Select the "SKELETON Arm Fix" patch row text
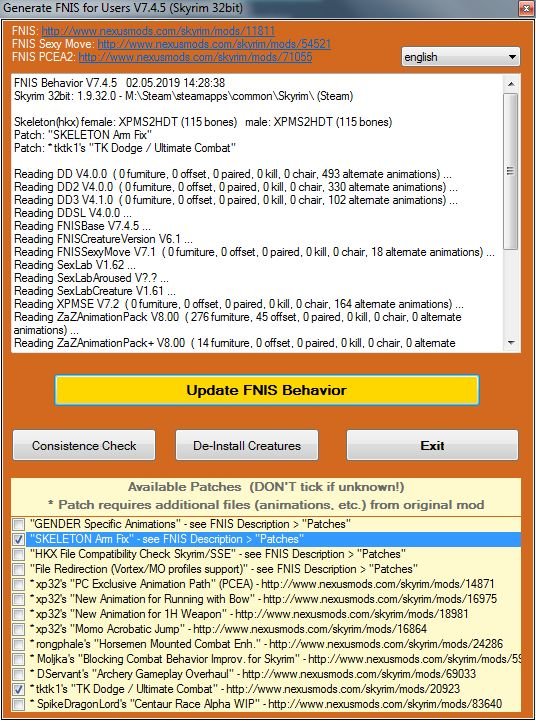Image resolution: width=536 pixels, height=721 pixels. pyautogui.click(x=167, y=539)
